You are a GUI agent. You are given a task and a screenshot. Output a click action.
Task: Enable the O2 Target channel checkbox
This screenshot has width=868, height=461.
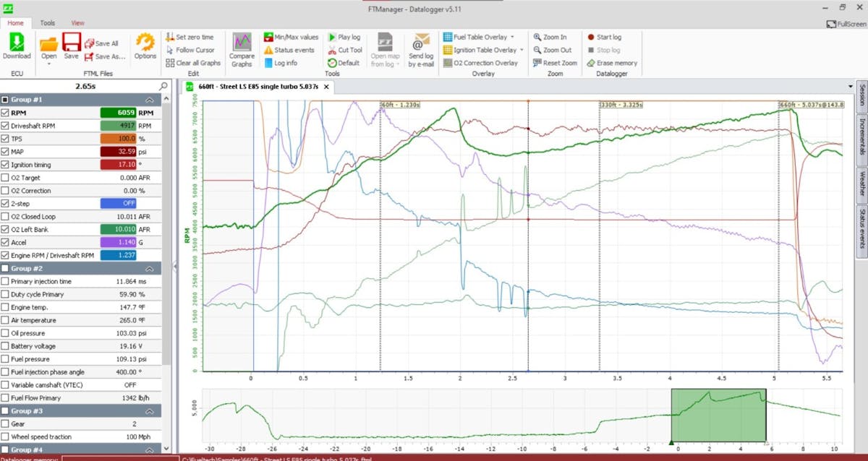(x=6, y=178)
